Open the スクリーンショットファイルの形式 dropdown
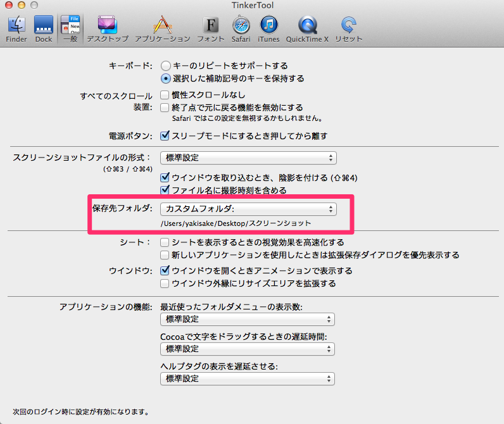The image size is (504, 424). [x=248, y=158]
